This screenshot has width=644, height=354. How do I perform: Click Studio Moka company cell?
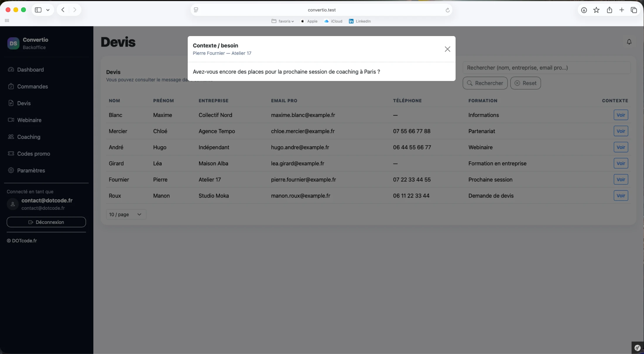pos(214,196)
